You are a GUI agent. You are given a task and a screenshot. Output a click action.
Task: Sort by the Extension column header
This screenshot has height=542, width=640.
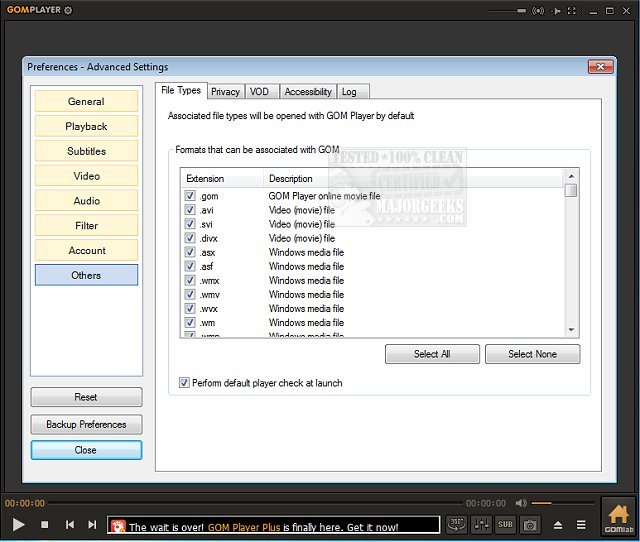pyautogui.click(x=222, y=178)
